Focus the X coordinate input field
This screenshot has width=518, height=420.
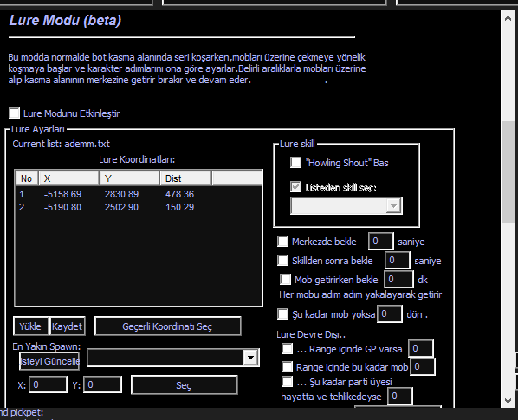[x=48, y=384]
